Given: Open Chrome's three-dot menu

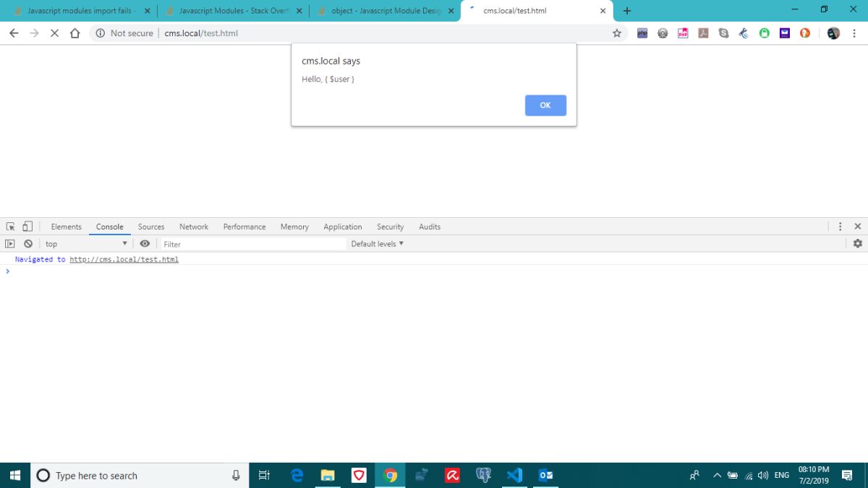Looking at the screenshot, I should 854,33.
